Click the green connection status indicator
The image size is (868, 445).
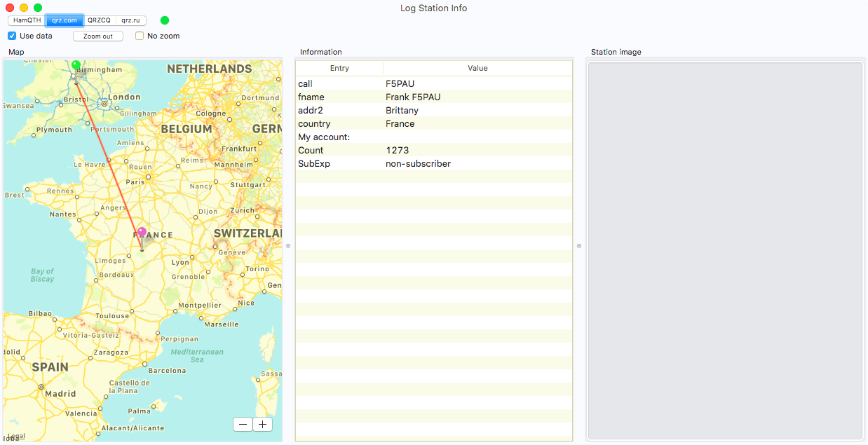[x=165, y=20]
